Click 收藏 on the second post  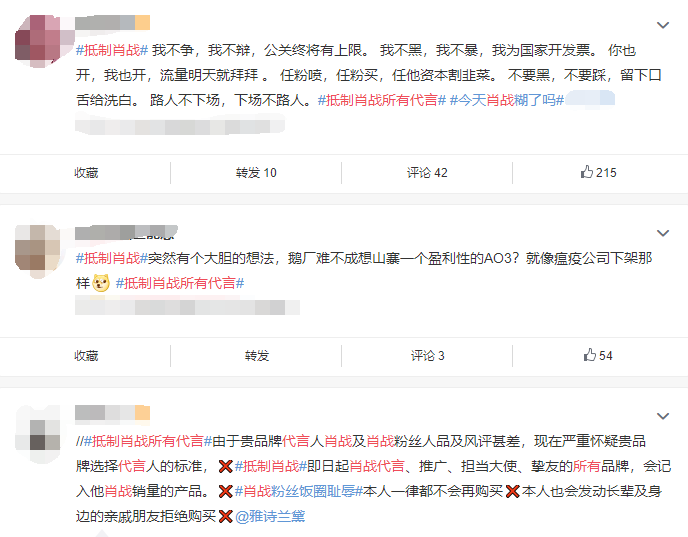(86, 355)
